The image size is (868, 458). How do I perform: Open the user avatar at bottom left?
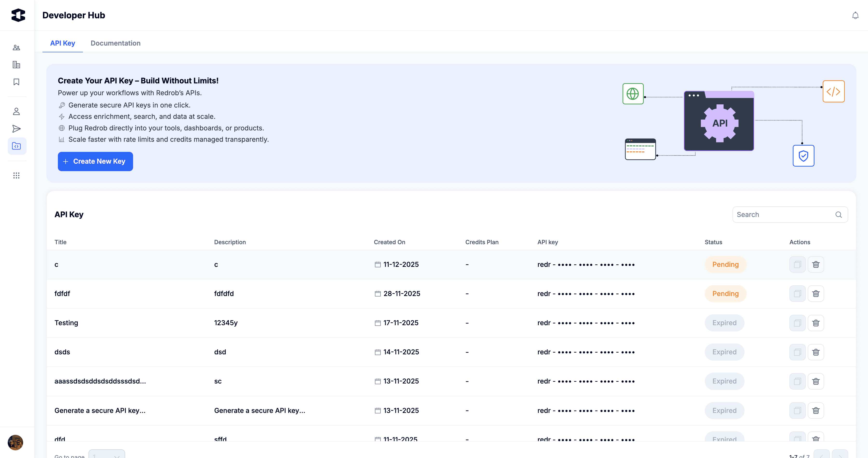click(15, 442)
